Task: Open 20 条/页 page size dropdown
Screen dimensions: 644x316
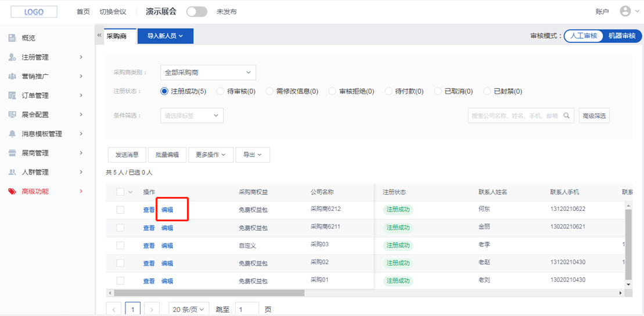Action: click(x=189, y=310)
